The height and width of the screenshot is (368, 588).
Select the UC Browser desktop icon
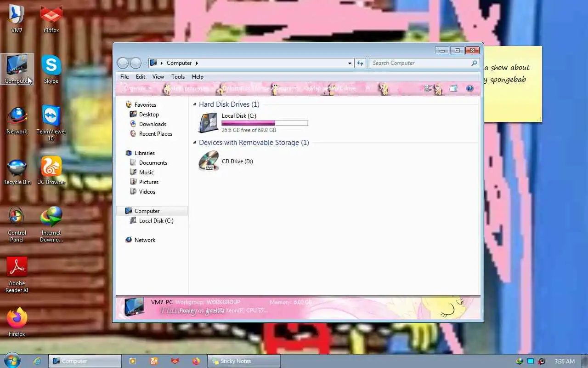coord(51,171)
